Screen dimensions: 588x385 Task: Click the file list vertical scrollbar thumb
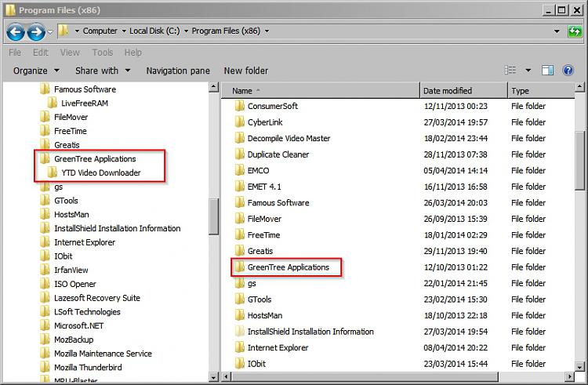579,161
